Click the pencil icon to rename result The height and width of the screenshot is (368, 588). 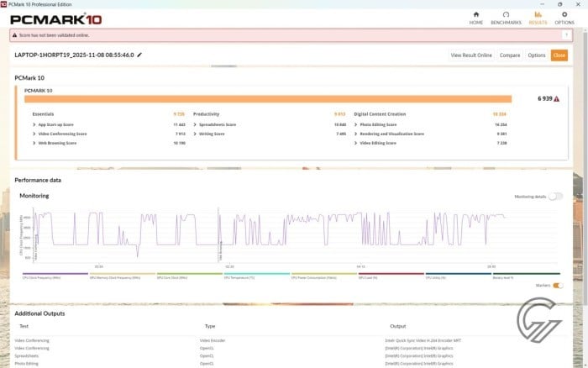coord(140,55)
